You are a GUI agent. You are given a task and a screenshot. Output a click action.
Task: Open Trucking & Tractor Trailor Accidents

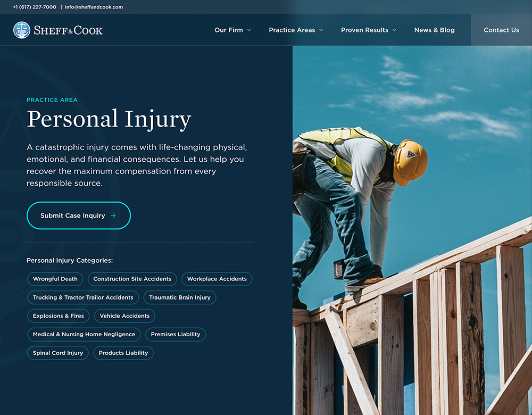tap(83, 297)
